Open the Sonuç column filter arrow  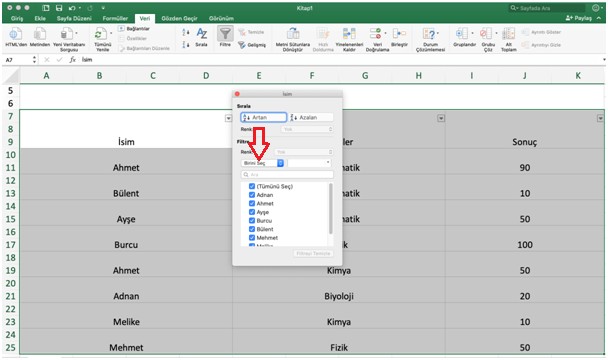click(x=600, y=118)
